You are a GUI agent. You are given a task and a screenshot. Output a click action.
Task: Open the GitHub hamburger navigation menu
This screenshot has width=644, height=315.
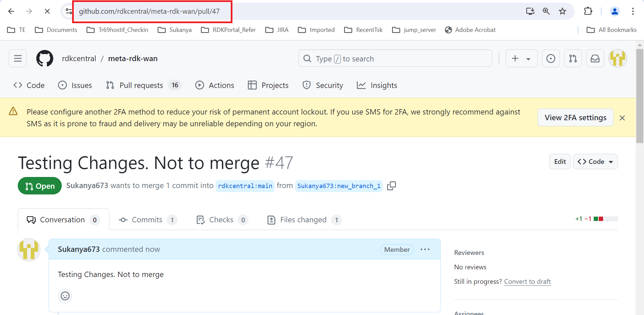point(18,58)
